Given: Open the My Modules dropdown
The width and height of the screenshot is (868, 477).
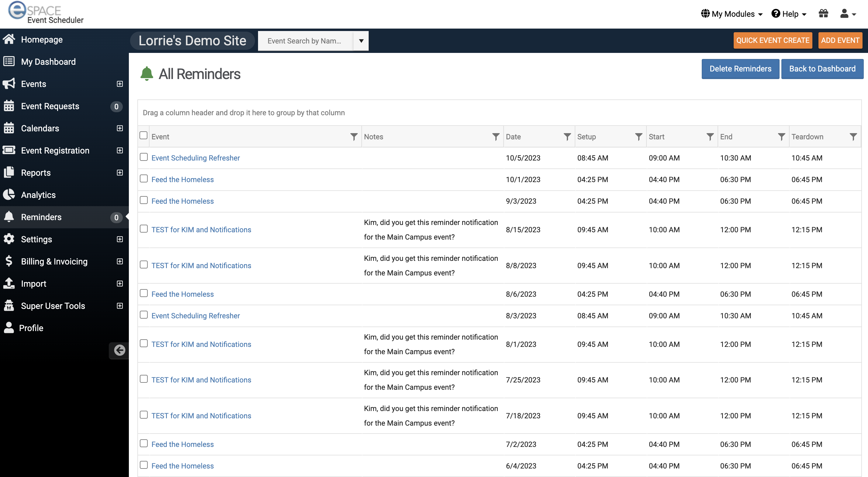Looking at the screenshot, I should click(732, 14).
